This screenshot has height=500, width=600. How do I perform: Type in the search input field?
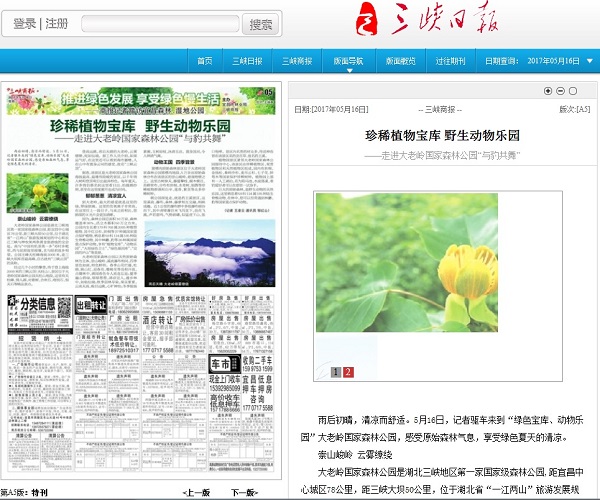click(158, 24)
